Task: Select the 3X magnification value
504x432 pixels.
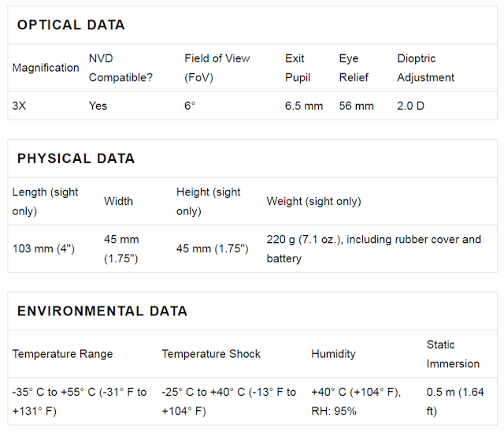Action: (x=19, y=106)
